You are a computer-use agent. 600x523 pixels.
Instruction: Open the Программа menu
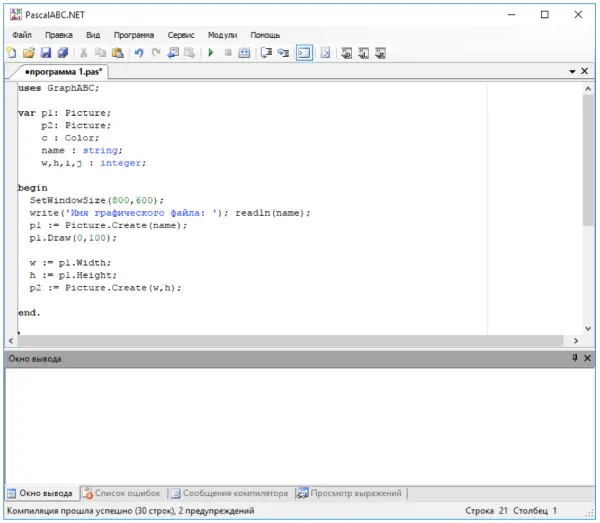tap(134, 35)
